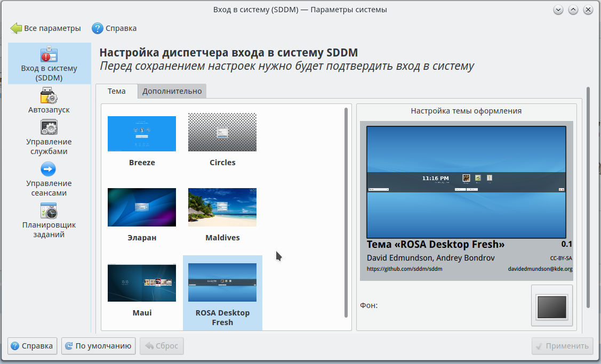Open the SDDM login sidebar item
This screenshot has height=364, width=601.
[x=49, y=63]
